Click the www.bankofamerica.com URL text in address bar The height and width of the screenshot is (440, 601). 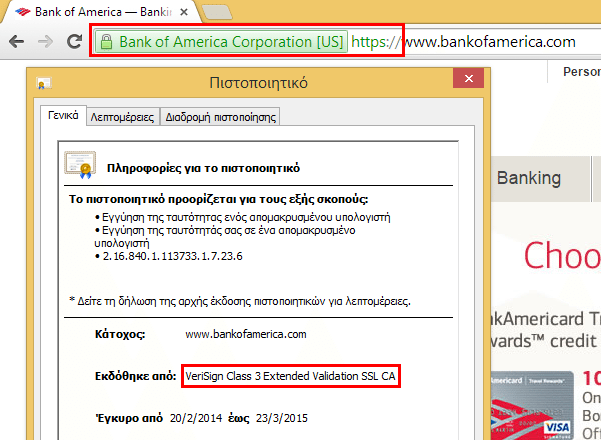coord(489,41)
